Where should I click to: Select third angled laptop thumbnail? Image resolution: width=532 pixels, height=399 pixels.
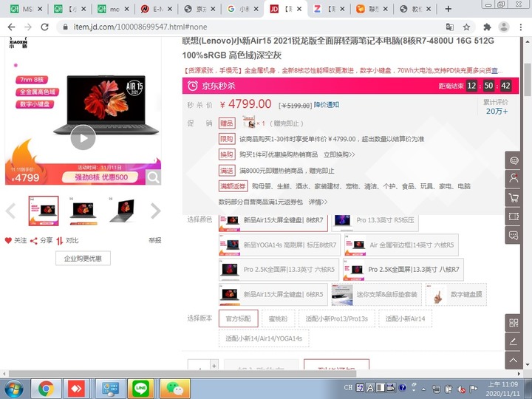coord(123,211)
